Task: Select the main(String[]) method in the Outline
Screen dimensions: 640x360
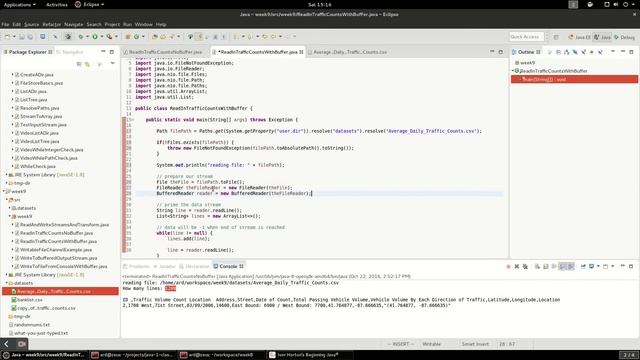Action: [x=574, y=79]
